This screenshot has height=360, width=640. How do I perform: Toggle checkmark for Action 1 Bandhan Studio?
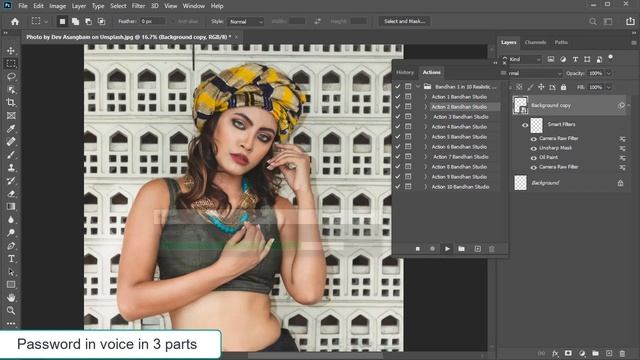pos(398,97)
